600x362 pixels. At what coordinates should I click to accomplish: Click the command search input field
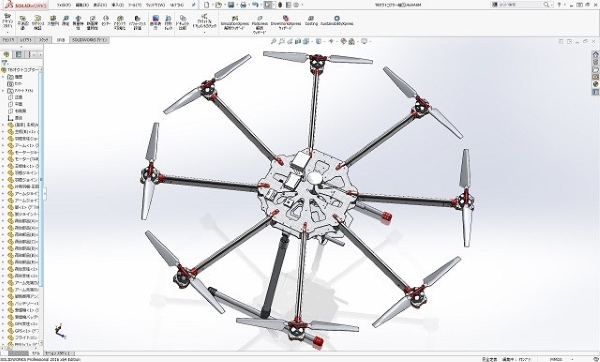coord(521,5)
